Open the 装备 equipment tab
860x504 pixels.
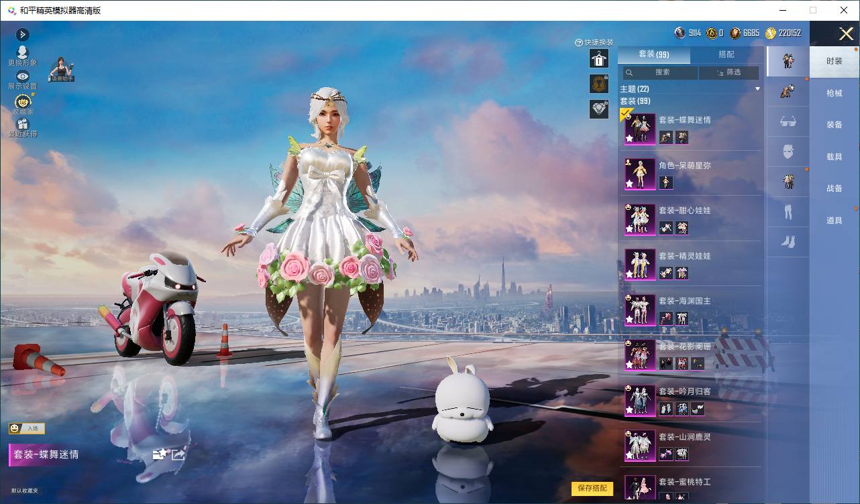coord(835,125)
